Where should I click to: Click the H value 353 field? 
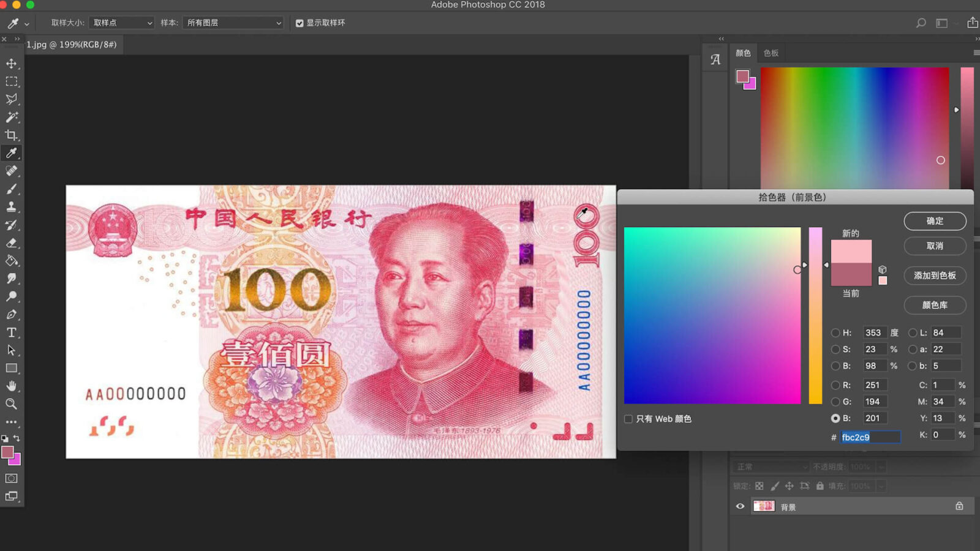[875, 332]
